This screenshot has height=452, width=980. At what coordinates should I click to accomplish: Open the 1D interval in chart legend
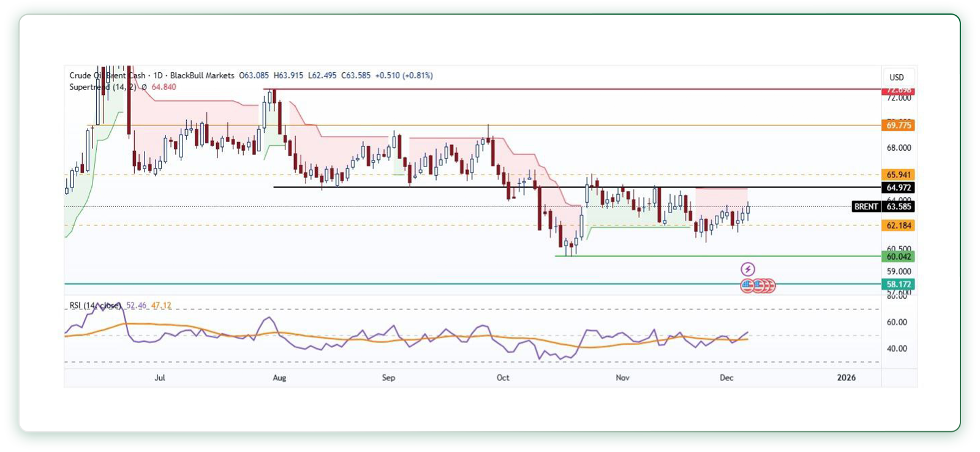(158, 75)
